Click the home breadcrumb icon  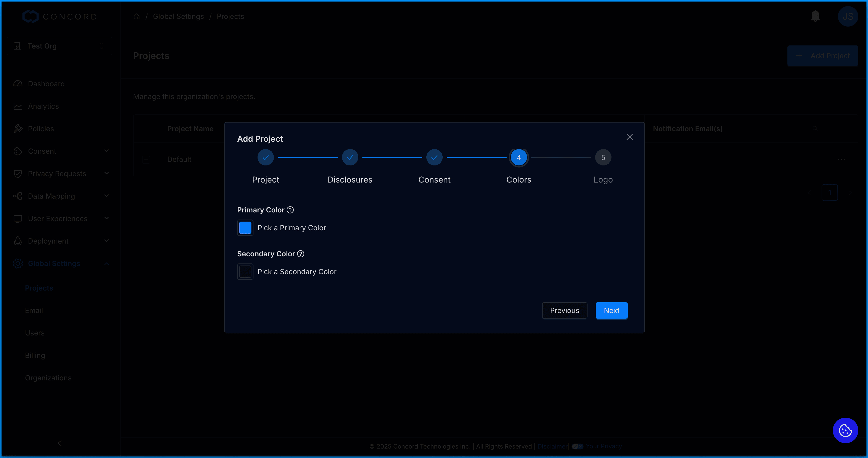136,17
